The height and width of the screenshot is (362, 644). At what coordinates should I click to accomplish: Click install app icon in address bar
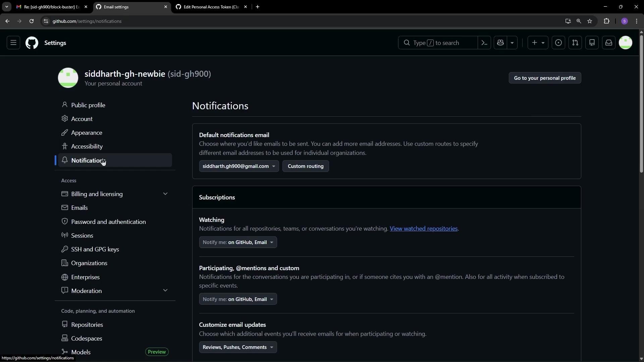(568, 21)
